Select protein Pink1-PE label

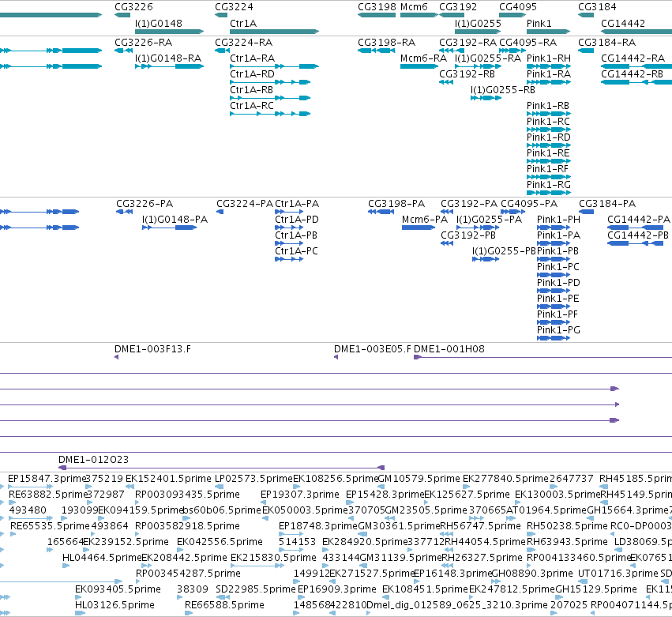click(558, 298)
